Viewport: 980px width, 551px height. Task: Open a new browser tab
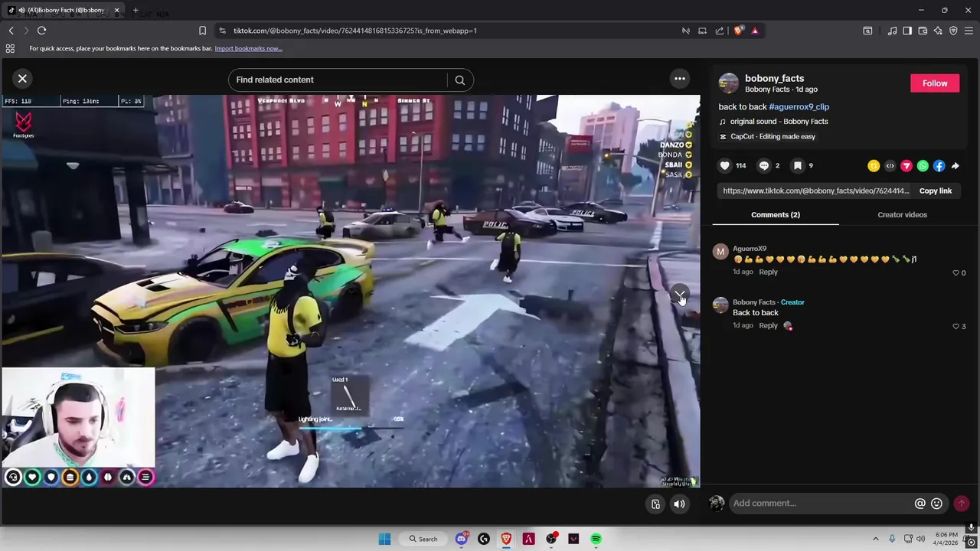[x=136, y=11]
